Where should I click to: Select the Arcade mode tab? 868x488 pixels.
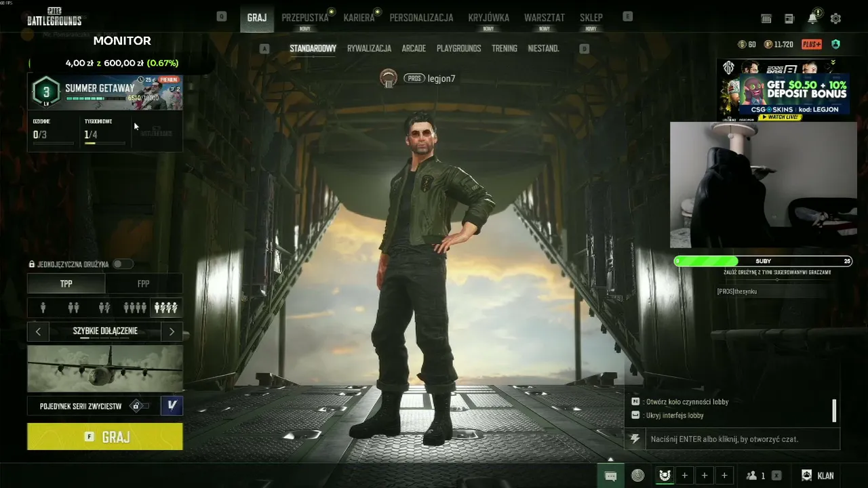(414, 49)
